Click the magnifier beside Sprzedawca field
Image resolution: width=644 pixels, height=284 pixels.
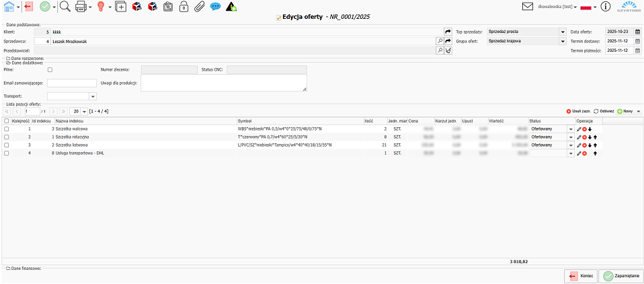coord(440,41)
